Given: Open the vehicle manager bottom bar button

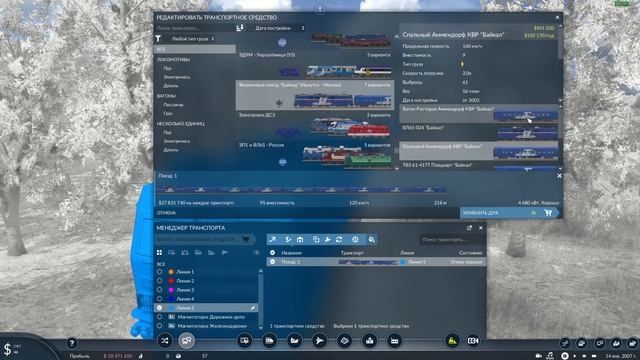Looking at the screenshot, I should point(187,340).
